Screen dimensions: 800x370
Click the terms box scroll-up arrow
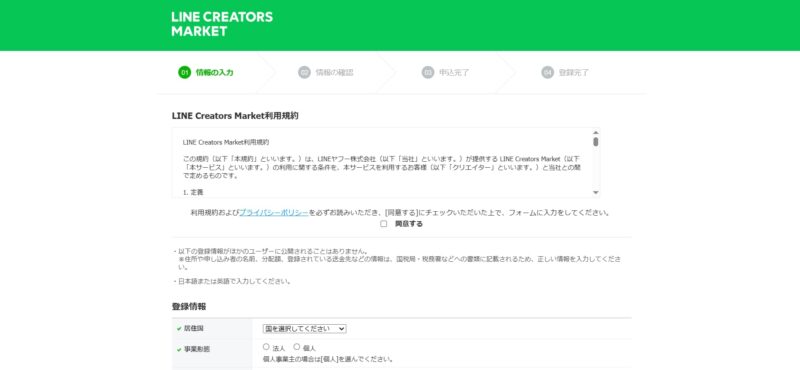click(x=595, y=133)
